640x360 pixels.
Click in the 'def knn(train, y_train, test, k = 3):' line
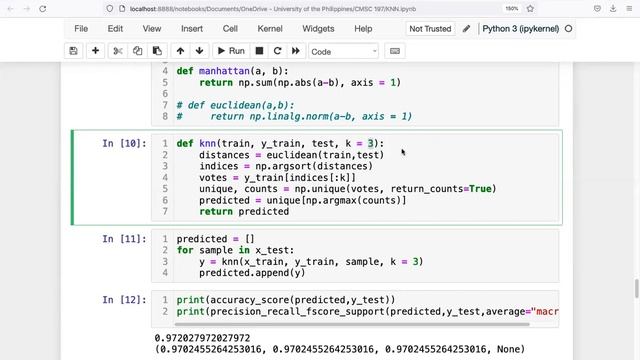point(280,144)
